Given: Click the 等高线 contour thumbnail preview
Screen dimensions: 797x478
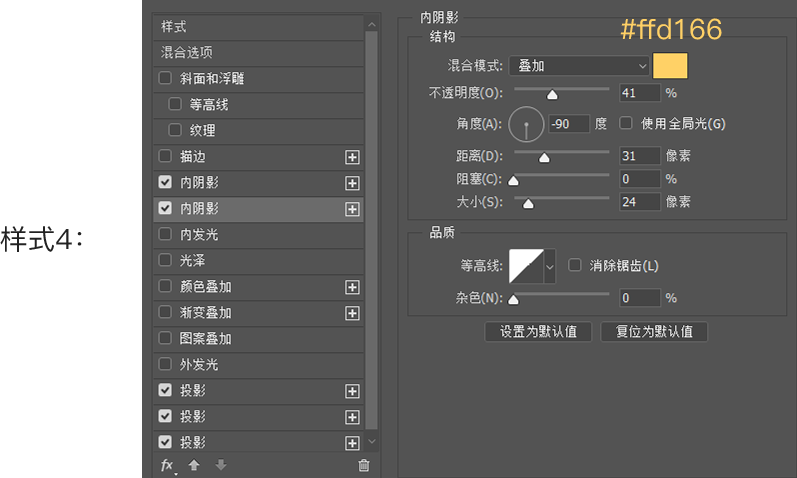Looking at the screenshot, I should pos(527,266).
